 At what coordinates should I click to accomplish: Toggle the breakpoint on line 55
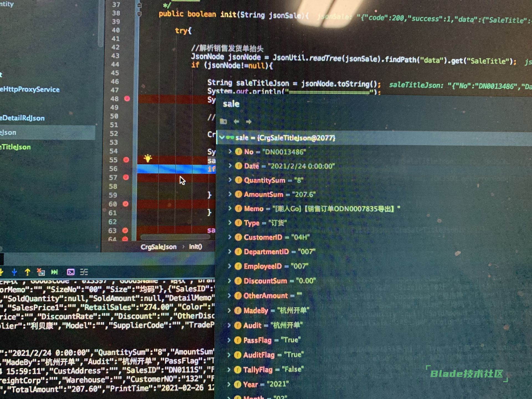(126, 160)
